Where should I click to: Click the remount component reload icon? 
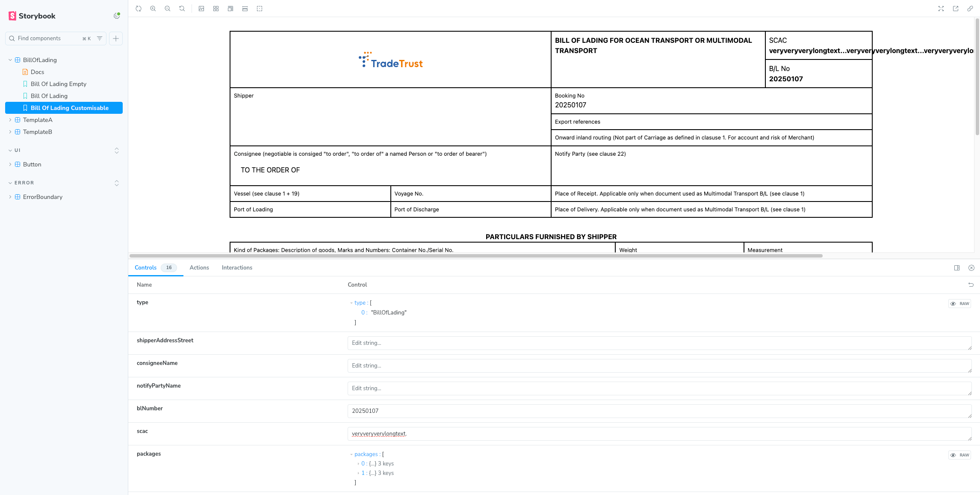[x=139, y=9]
